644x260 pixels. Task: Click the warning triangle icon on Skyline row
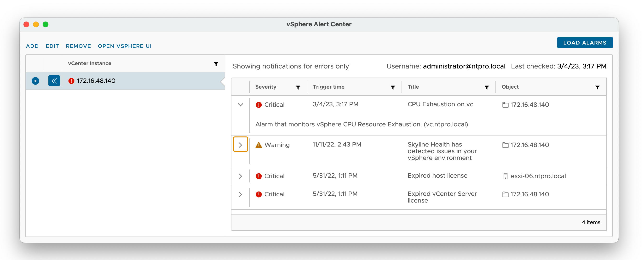tap(259, 145)
